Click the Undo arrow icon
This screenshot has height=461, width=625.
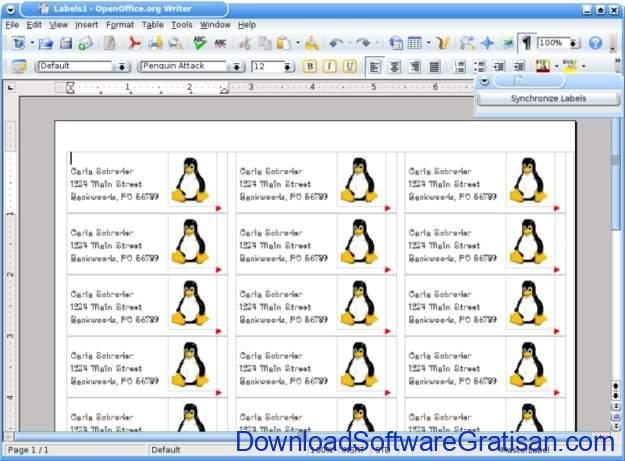pos(337,43)
